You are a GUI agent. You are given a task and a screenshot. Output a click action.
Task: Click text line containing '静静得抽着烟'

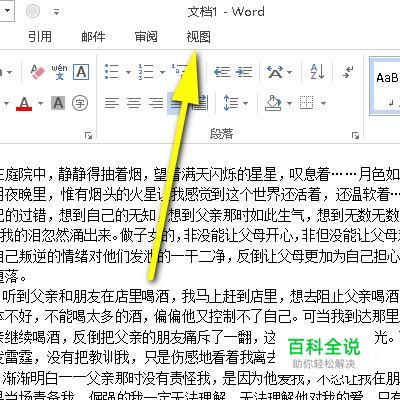click(200, 174)
